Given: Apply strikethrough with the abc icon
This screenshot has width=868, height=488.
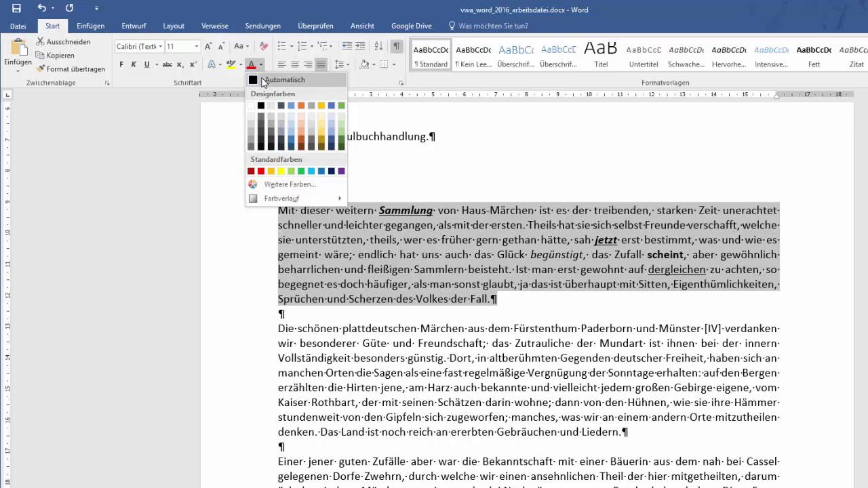Looking at the screenshot, I should (167, 64).
